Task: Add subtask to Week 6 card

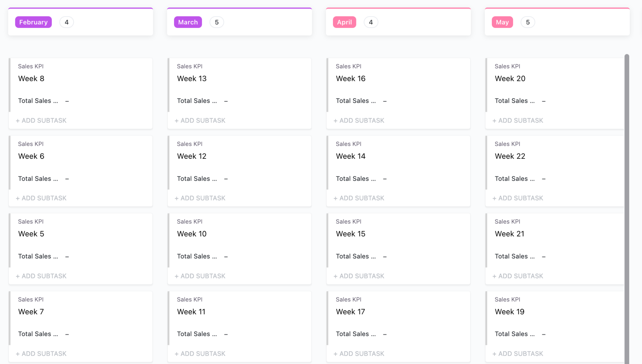Action: (x=41, y=198)
